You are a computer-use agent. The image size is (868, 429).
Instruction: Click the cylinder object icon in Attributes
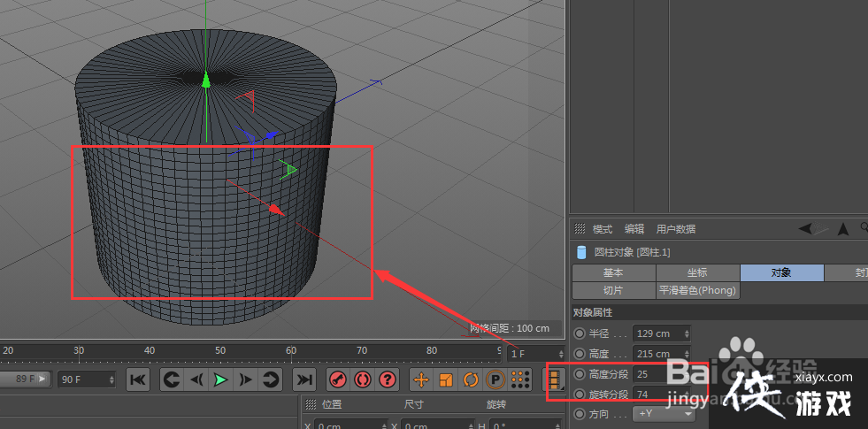(581, 252)
